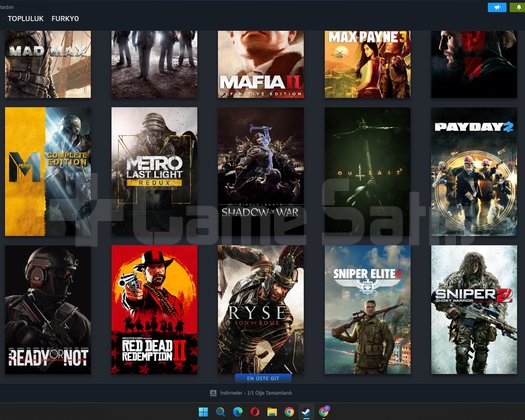Viewport: 525px width, 420px height.
Task: Select game cover with men standing in fog
Action: (x=154, y=64)
